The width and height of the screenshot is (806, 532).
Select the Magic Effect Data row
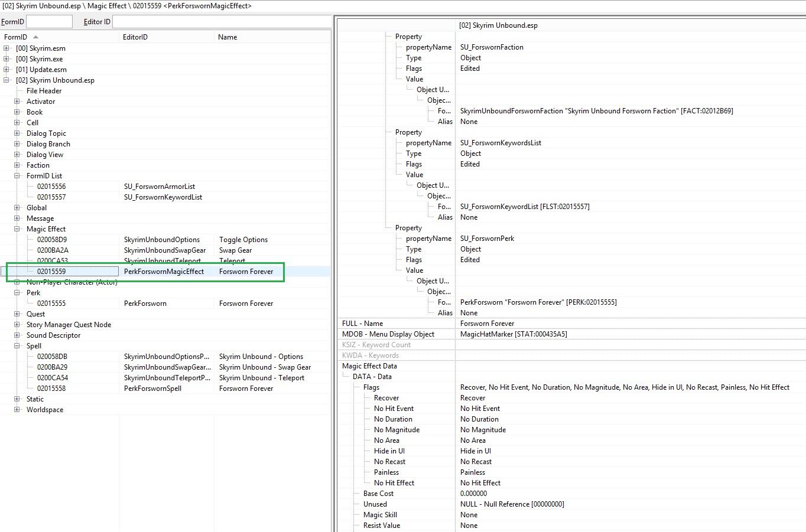pyautogui.click(x=571, y=366)
